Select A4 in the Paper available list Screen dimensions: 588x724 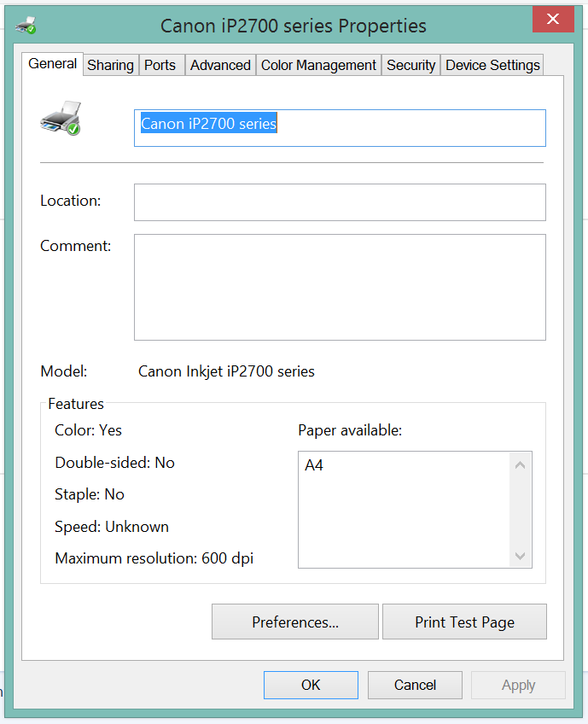point(315,466)
